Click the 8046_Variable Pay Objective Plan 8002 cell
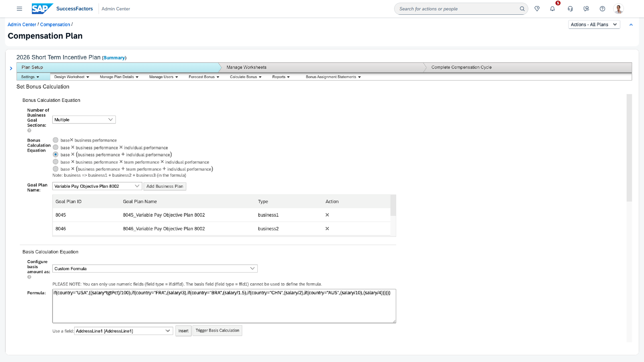Image resolution: width=644 pixels, height=362 pixels. click(x=164, y=229)
